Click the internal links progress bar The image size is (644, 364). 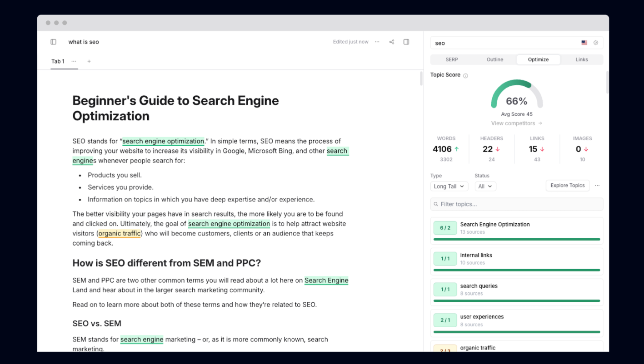pyautogui.click(x=517, y=270)
